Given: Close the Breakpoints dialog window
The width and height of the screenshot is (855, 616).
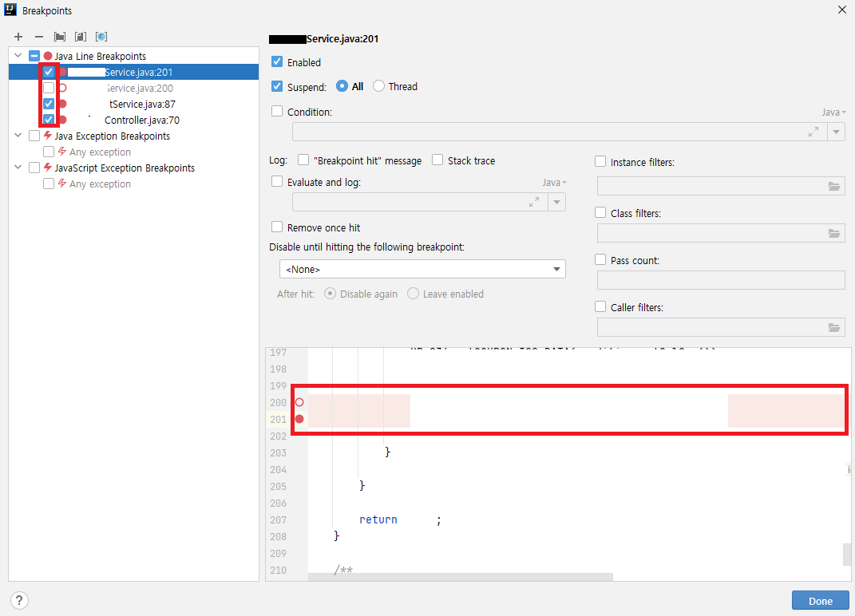Looking at the screenshot, I should (842, 10).
